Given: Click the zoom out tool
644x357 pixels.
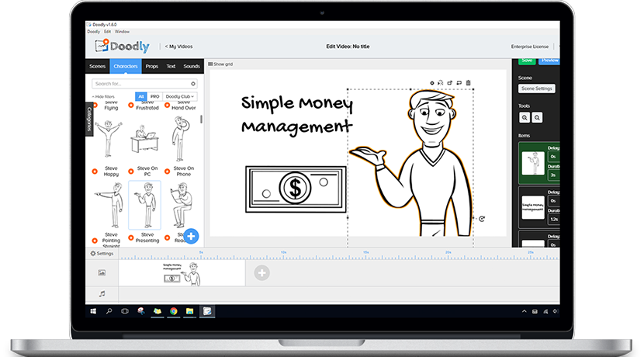Looking at the screenshot, I should point(537,118).
